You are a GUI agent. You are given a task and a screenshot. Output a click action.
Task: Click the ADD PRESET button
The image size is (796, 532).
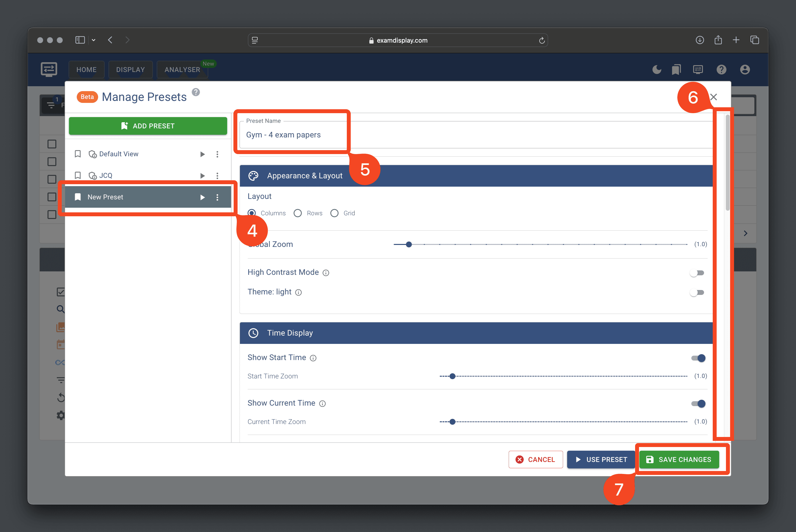tap(148, 126)
